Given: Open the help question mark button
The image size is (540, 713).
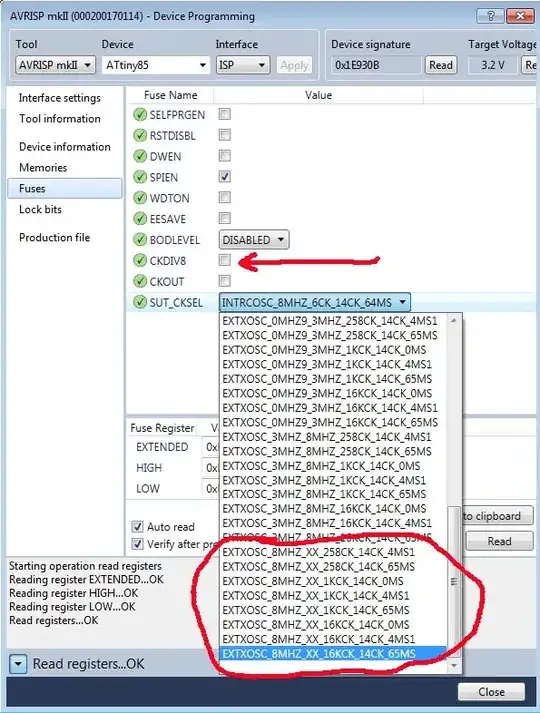Looking at the screenshot, I should pyautogui.click(x=490, y=16).
